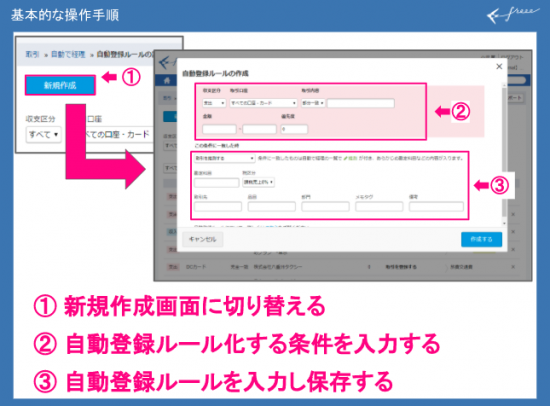Click the キャンセル button in dialog
The height and width of the screenshot is (406, 550).
click(x=202, y=239)
